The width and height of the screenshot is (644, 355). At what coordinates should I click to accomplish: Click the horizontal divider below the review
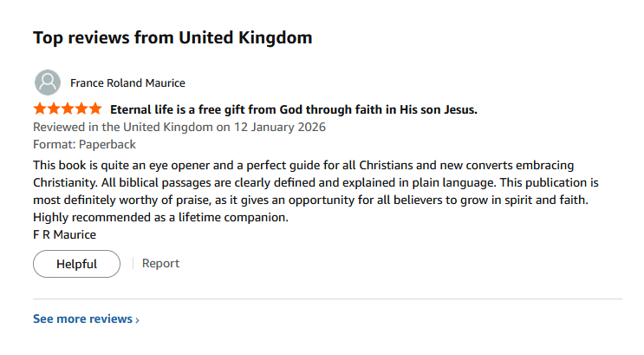[328, 299]
